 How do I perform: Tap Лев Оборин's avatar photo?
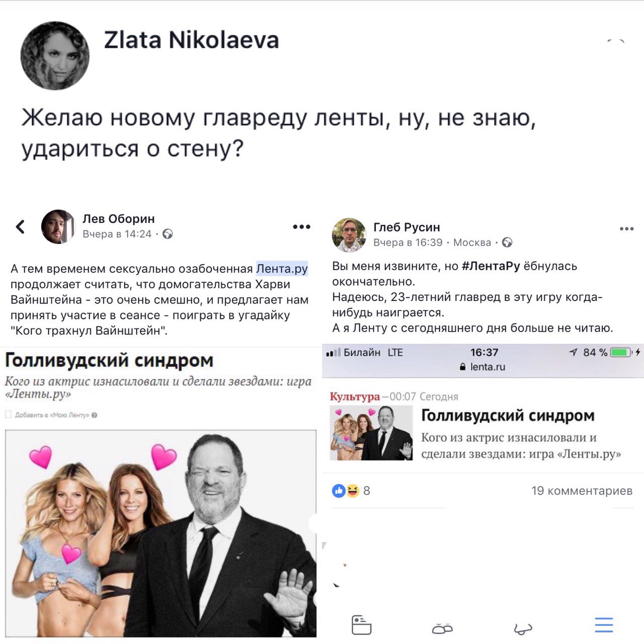tap(58, 227)
